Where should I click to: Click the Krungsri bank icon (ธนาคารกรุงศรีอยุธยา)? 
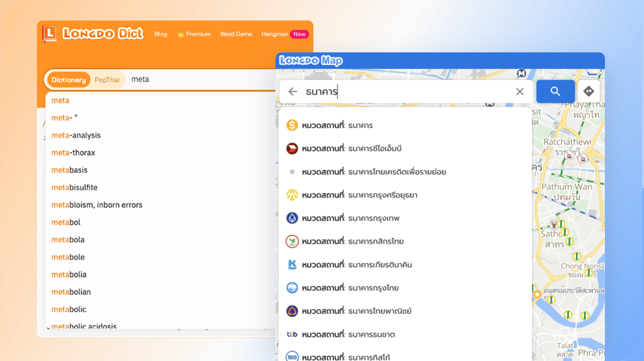[292, 195]
